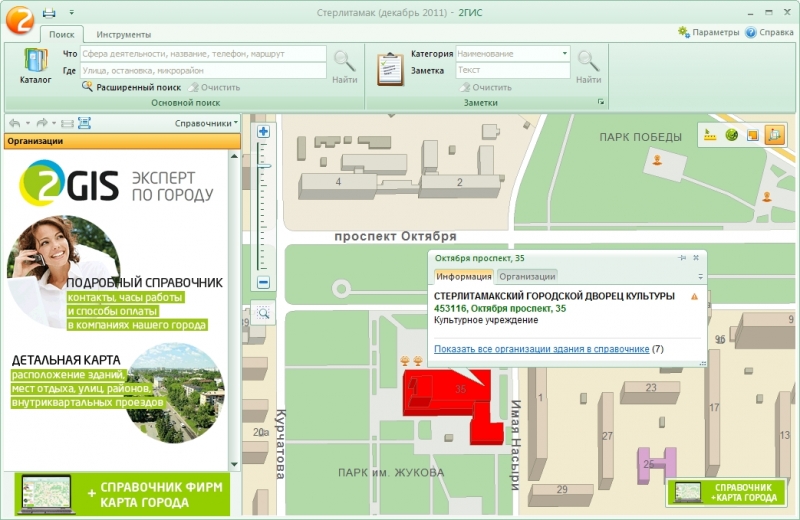Viewport: 800px width, 520px height.
Task: Click the 2GIS Эксперт по городу banner
Action: pyautogui.click(x=116, y=183)
